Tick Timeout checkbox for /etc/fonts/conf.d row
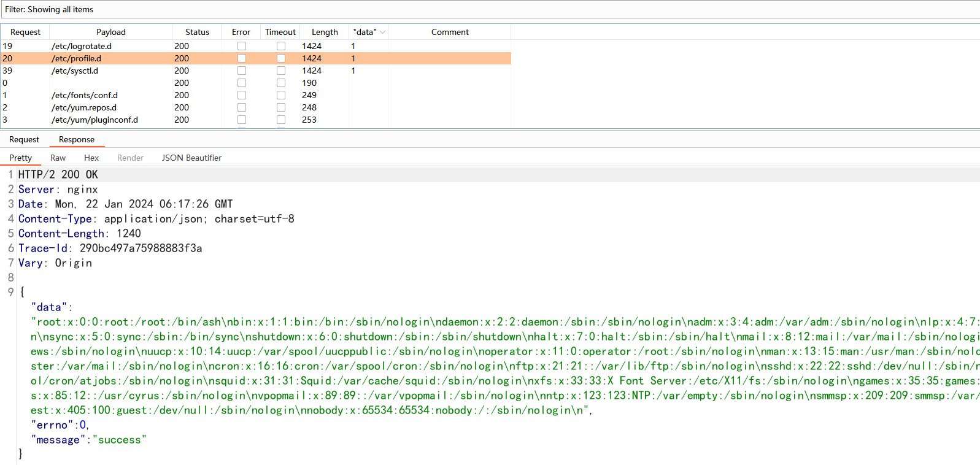 coord(281,95)
